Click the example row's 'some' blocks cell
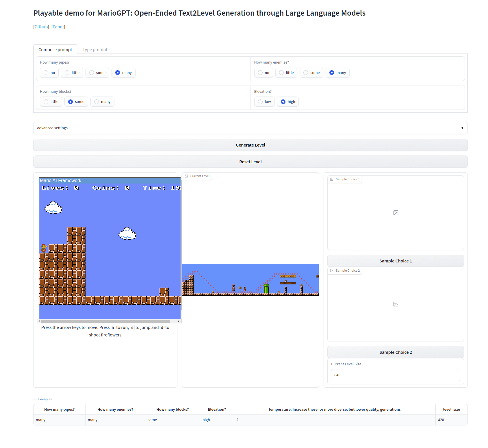This screenshot has height=448, width=488. [172, 420]
